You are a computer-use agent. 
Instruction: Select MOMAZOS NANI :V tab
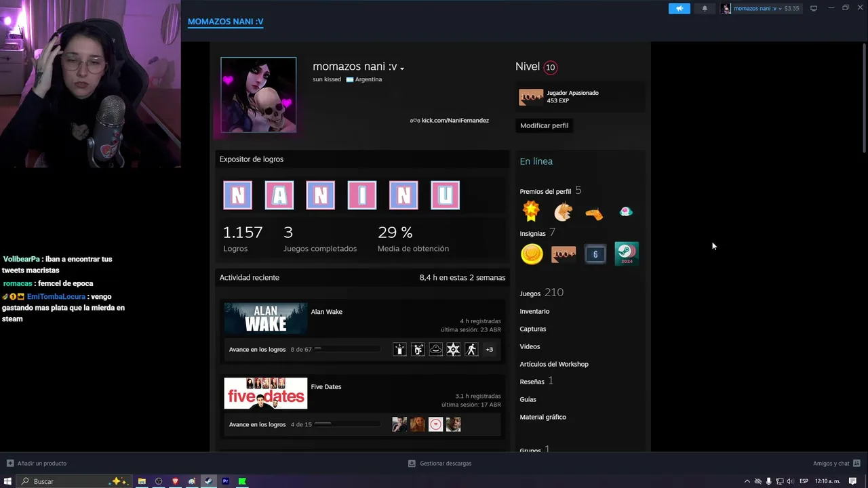225,21
